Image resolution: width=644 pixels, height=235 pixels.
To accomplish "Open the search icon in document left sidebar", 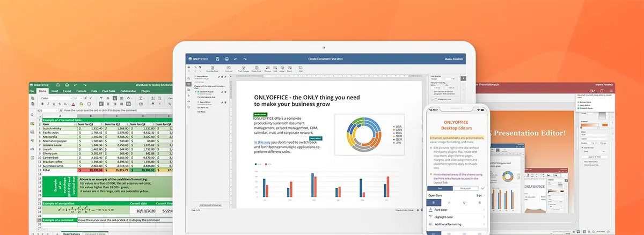I will coord(188,78).
